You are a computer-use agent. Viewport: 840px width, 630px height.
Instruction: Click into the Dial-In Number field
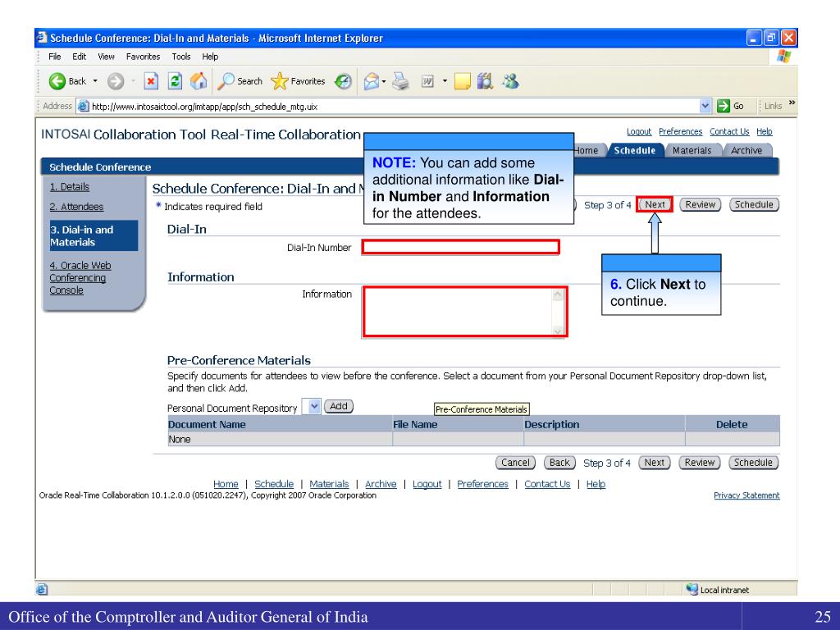click(x=461, y=247)
